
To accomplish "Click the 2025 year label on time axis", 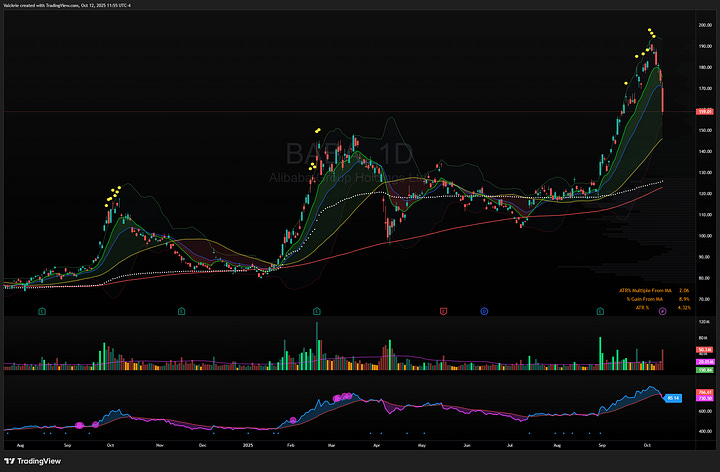I will [248, 445].
